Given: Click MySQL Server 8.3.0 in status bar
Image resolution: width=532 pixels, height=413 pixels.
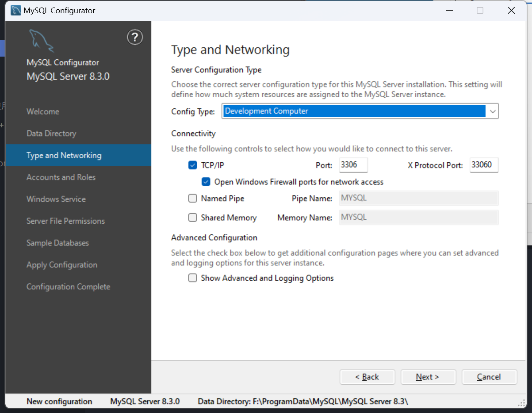Looking at the screenshot, I should [x=145, y=402].
